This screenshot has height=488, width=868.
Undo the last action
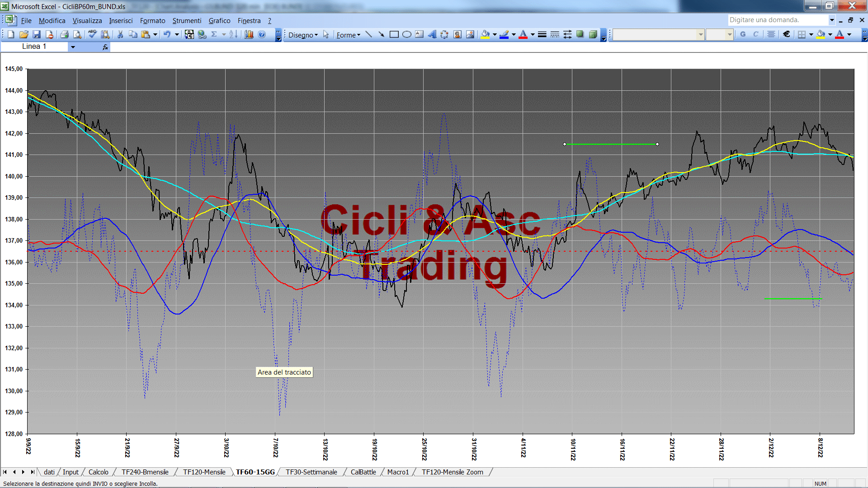(x=167, y=34)
